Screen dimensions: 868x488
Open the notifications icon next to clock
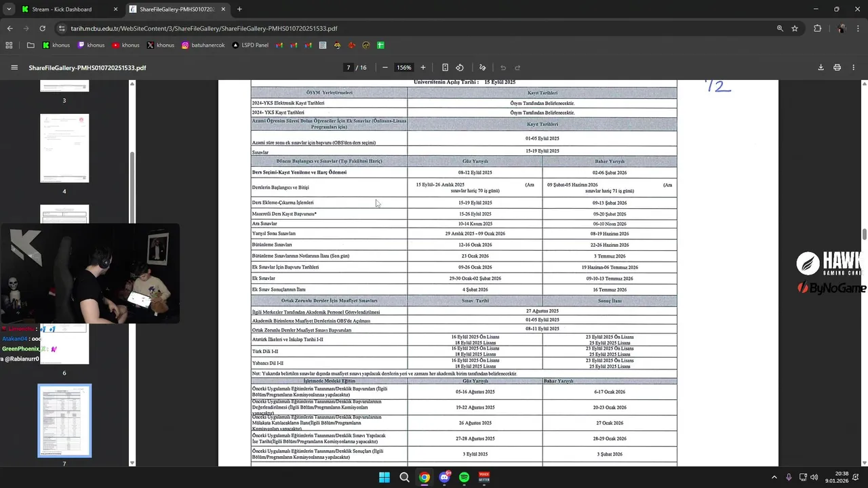point(857,477)
